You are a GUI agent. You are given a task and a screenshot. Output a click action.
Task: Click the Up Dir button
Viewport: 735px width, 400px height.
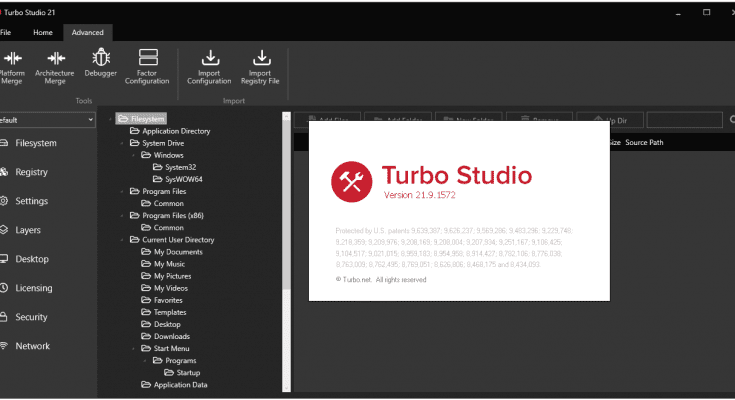pyautogui.click(x=611, y=121)
